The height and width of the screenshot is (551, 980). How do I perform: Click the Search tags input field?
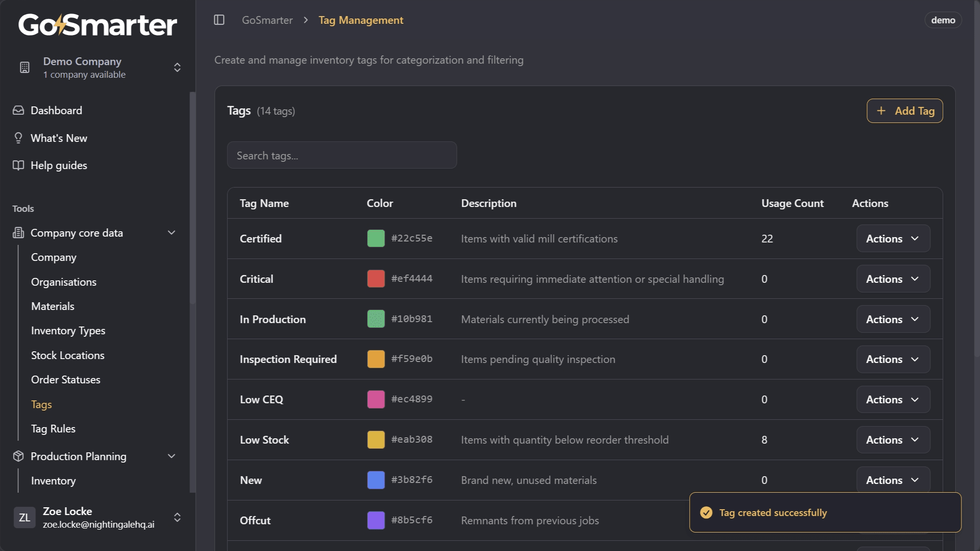click(342, 155)
